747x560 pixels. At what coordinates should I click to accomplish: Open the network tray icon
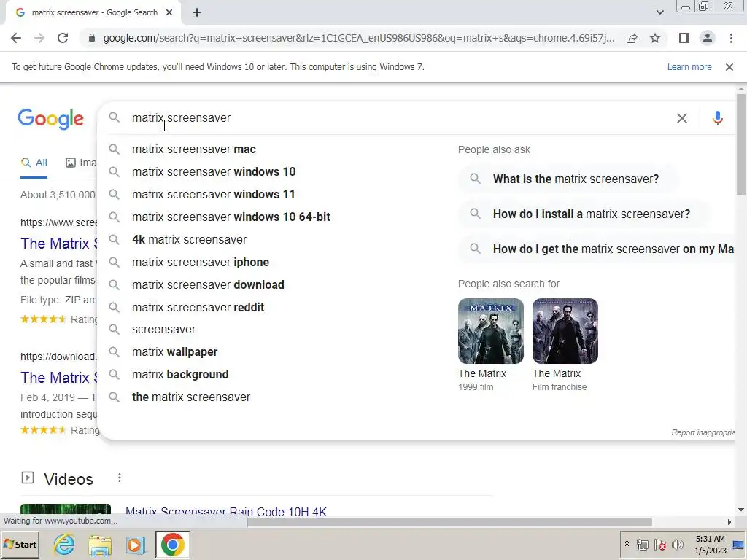[643, 545]
